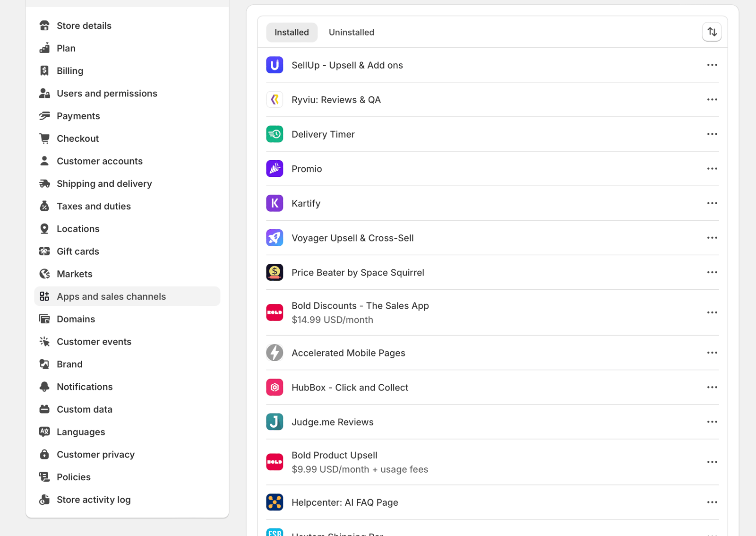This screenshot has width=756, height=536.
Task: Open the more menu for Promio
Action: pyautogui.click(x=712, y=169)
